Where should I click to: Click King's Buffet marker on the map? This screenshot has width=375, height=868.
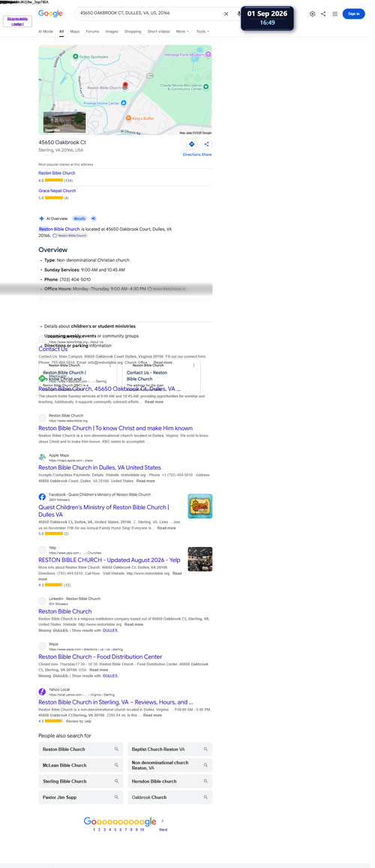coord(128,119)
